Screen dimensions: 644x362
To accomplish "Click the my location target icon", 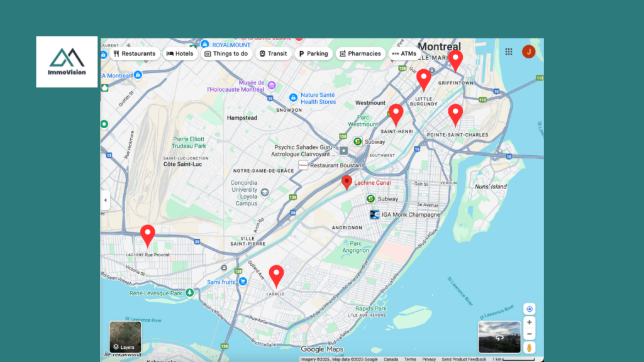I will [530, 309].
